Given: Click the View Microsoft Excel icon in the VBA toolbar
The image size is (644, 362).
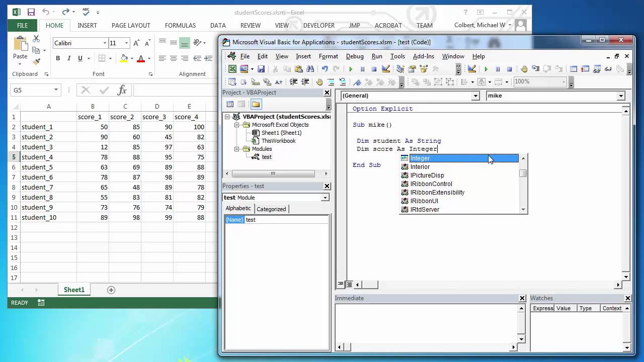Looking at the screenshot, I should tap(232, 69).
